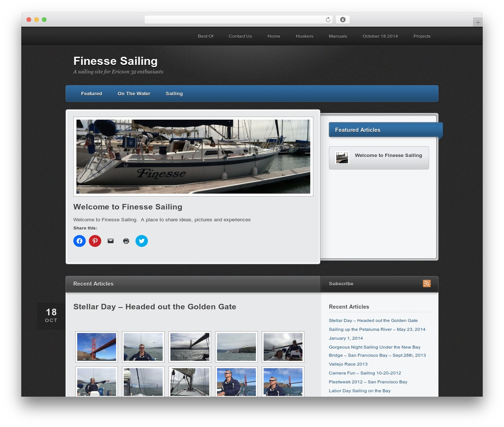Open the Vallejo Race 2013 link
Screen dimensions: 504x427
(348, 364)
